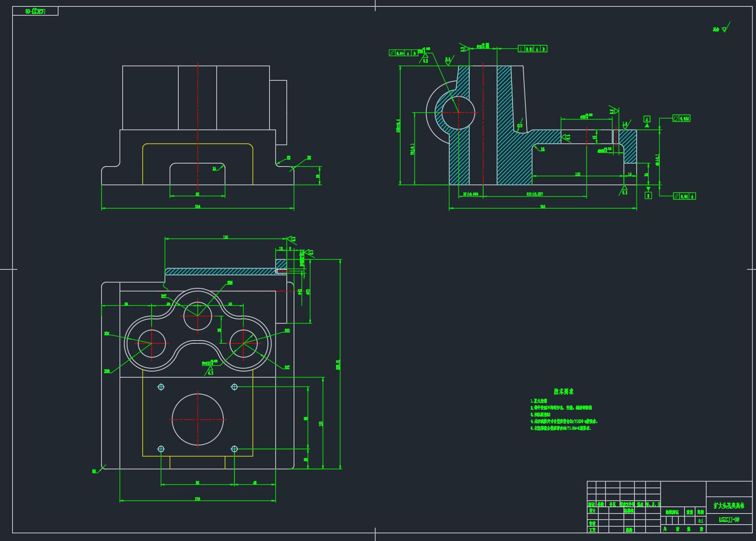Select the 技术要求 heading text
The width and height of the screenshot is (756, 541).
tap(563, 391)
